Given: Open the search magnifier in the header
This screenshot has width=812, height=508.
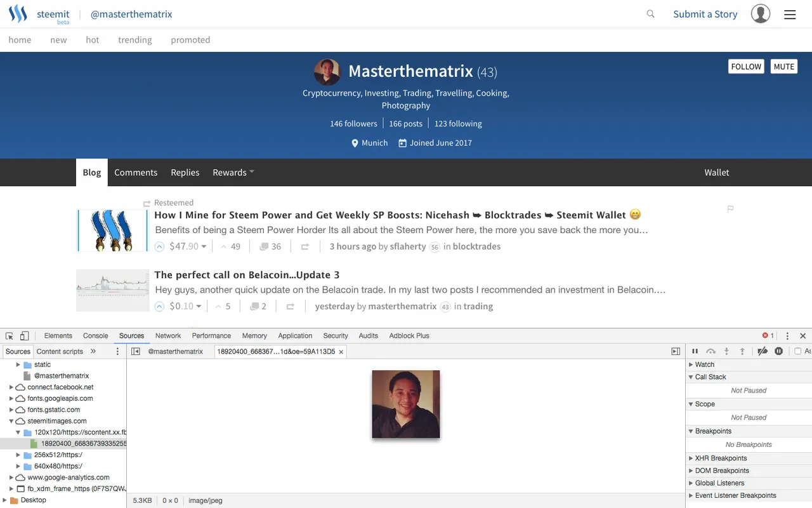Looking at the screenshot, I should pos(650,14).
